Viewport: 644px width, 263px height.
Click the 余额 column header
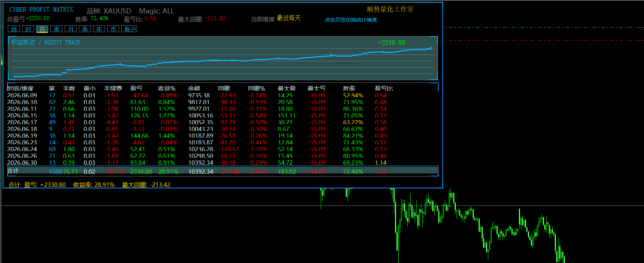pyautogui.click(x=194, y=88)
